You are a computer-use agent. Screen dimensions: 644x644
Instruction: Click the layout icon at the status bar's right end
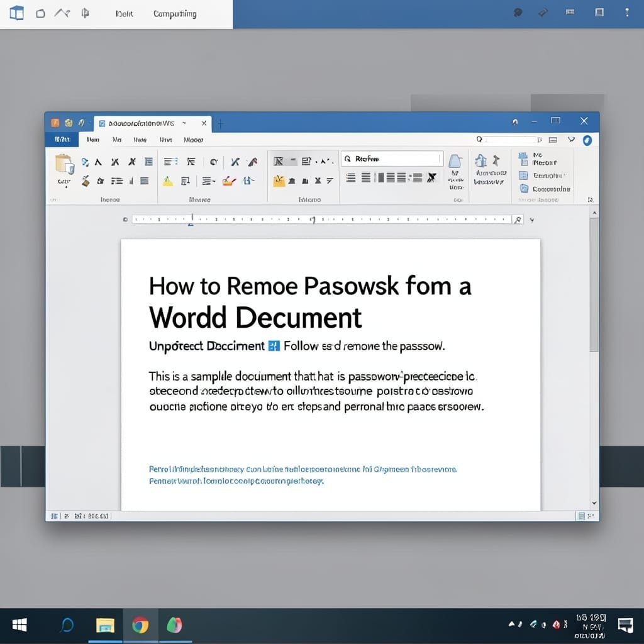pyautogui.click(x=581, y=516)
